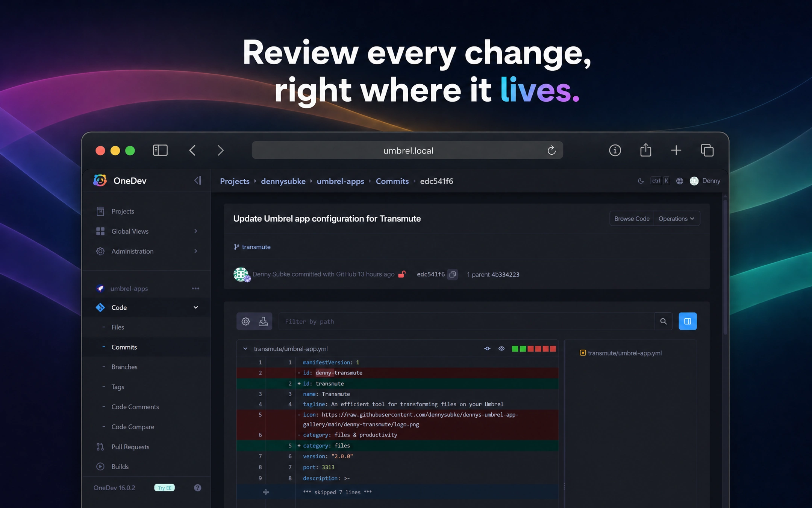
Task: Open Denny user avatar menu
Action: 694,181
